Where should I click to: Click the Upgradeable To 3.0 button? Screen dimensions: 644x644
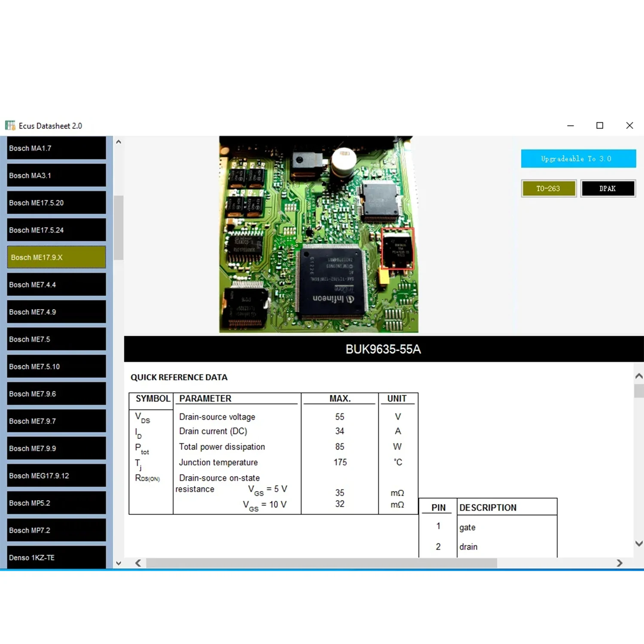(x=578, y=158)
